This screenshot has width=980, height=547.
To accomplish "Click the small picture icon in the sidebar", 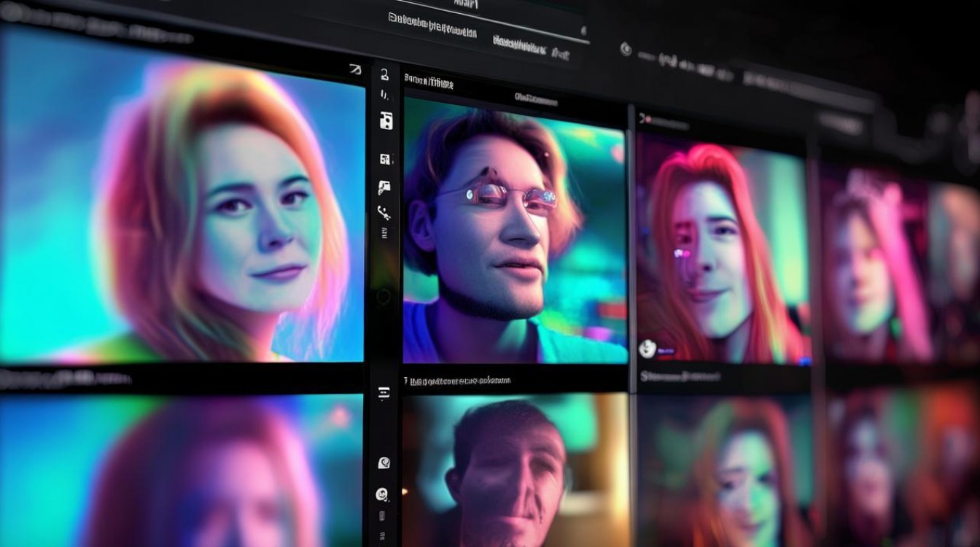I will coord(385,158).
